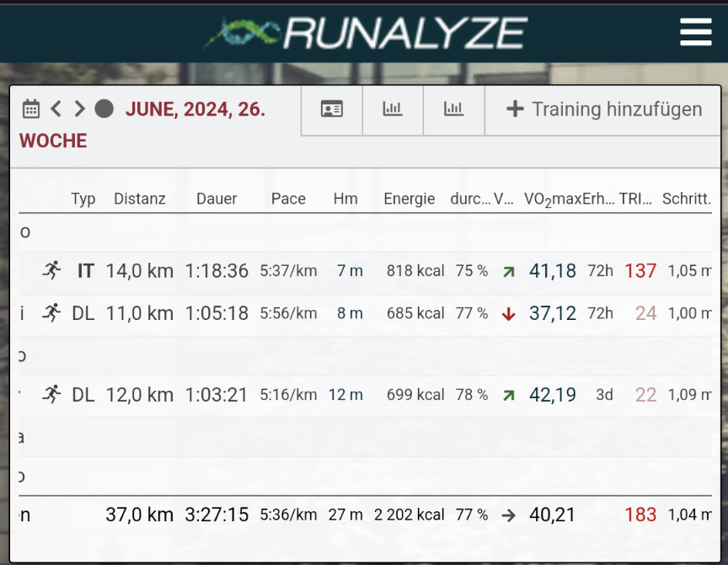The height and width of the screenshot is (565, 728).
Task: Open the second bar chart statistics icon
Action: (x=453, y=109)
